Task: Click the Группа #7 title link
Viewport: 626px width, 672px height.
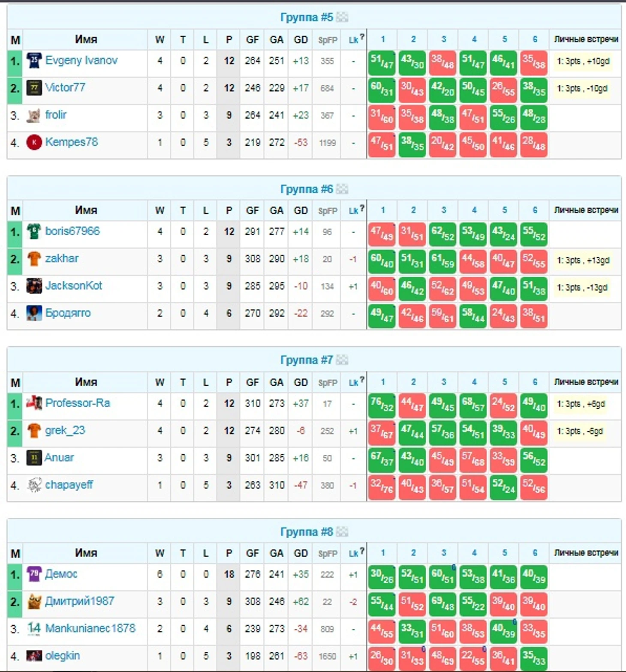Action: pyautogui.click(x=306, y=360)
